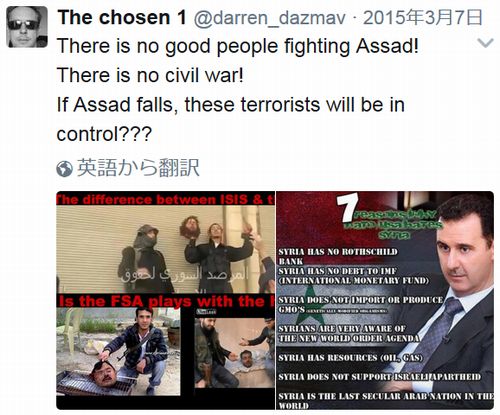Click the 'There is no civil war!' line
This screenshot has height=415, width=500.
pyautogui.click(x=150, y=75)
